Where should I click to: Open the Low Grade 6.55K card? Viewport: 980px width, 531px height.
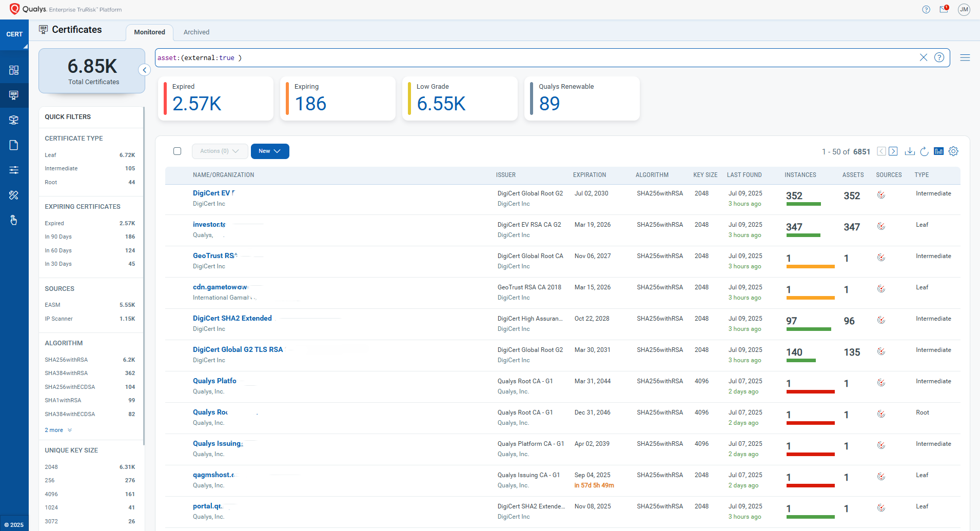(460, 99)
